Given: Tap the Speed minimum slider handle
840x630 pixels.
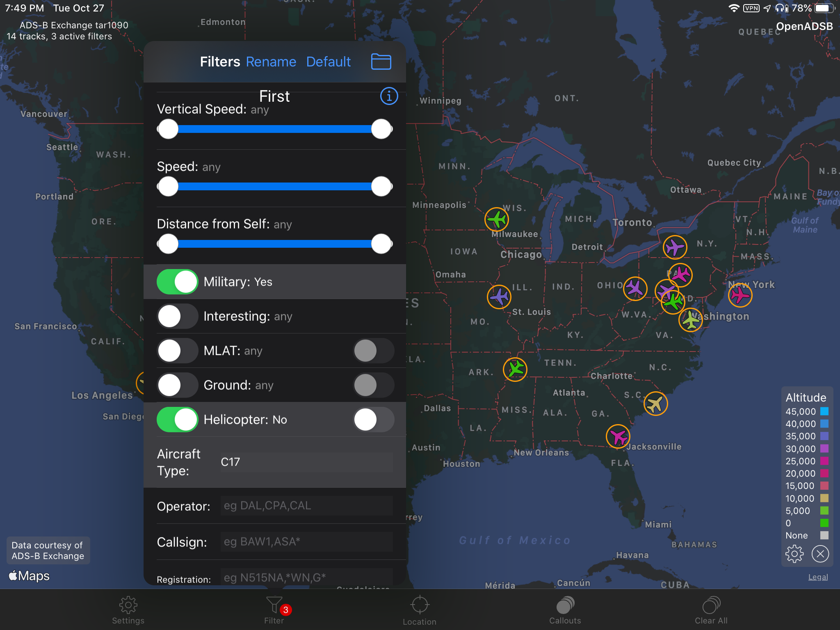Looking at the screenshot, I should point(168,187).
